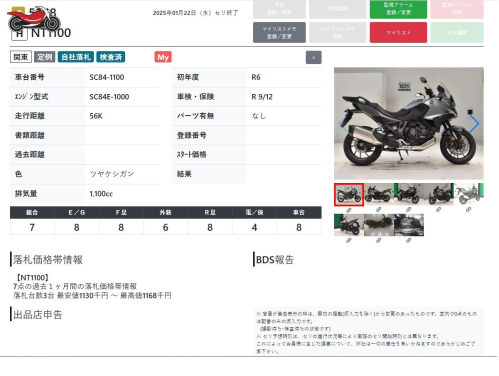Click the 電/保 score 4

[254, 227]
